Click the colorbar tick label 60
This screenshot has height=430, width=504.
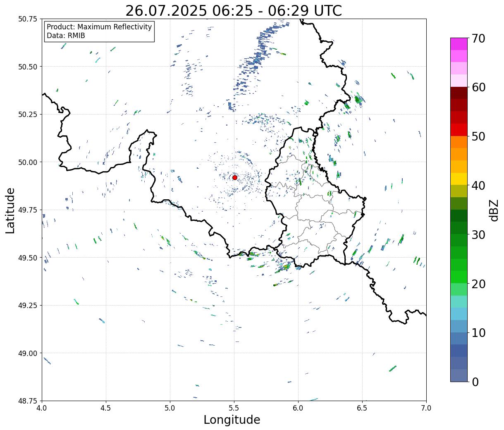(x=478, y=87)
